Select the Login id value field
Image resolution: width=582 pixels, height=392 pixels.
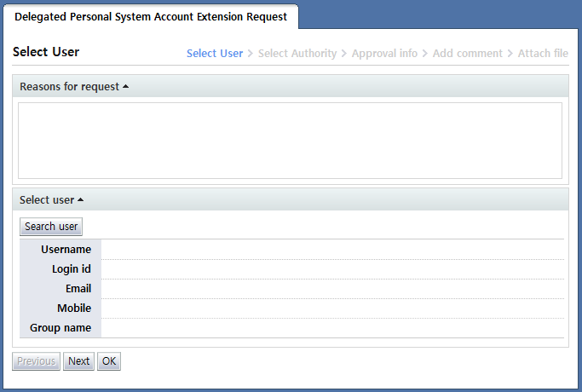(x=332, y=268)
